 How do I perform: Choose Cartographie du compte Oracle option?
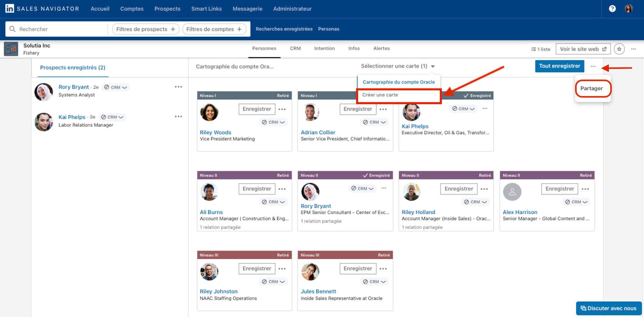click(x=399, y=82)
